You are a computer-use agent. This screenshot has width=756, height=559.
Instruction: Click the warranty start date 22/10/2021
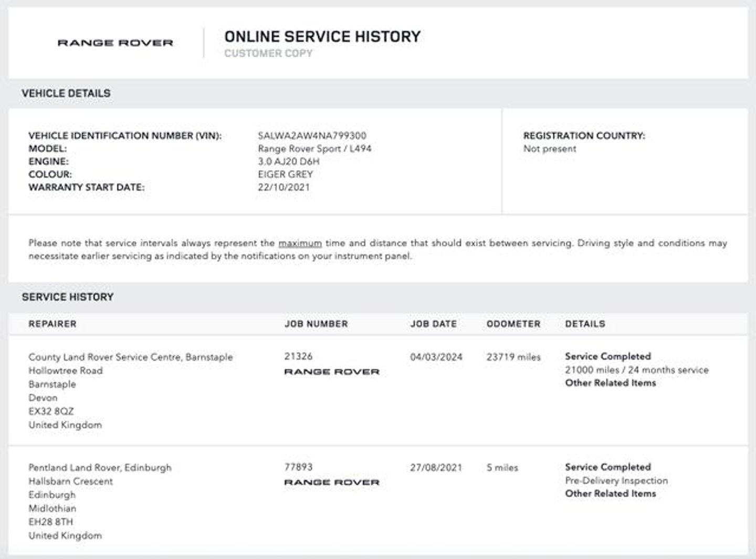[283, 188]
